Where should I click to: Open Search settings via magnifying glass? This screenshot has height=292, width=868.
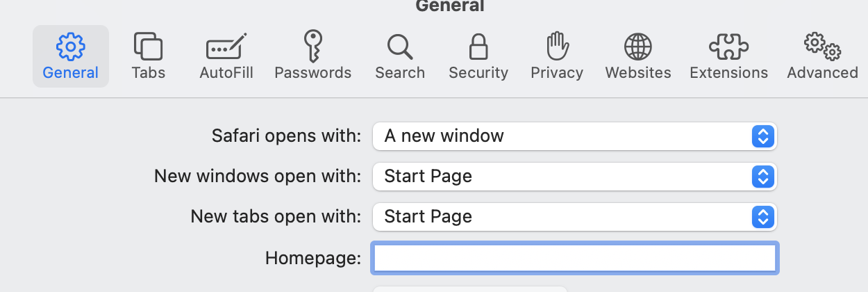pyautogui.click(x=400, y=47)
